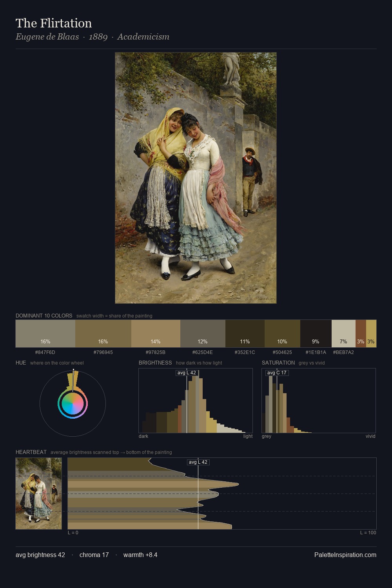Click the #796945 hex code label
This screenshot has width=392, height=588.
click(103, 352)
